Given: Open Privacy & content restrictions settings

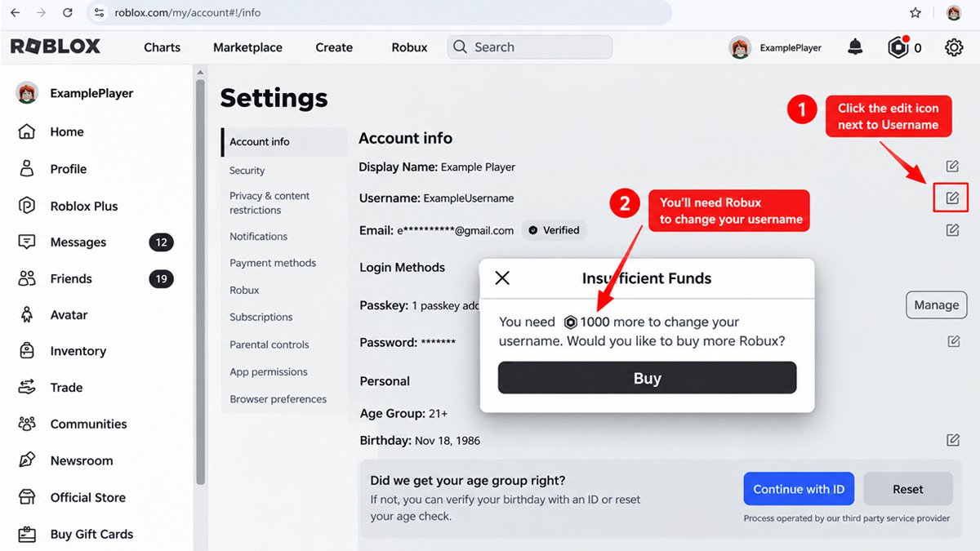Looking at the screenshot, I should coord(269,202).
